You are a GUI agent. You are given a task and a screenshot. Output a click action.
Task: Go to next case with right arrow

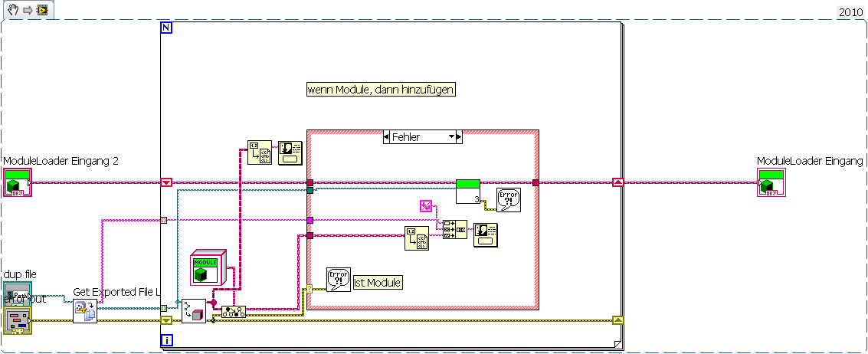tap(459, 137)
